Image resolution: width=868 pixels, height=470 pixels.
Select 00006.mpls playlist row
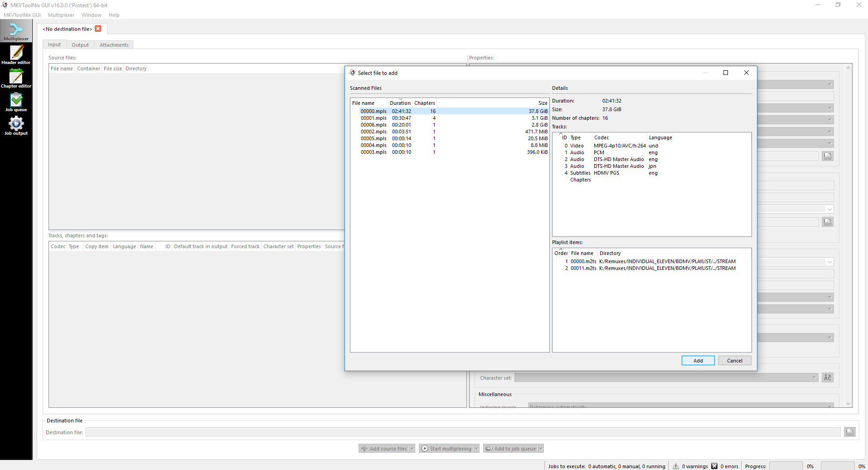(x=450, y=125)
